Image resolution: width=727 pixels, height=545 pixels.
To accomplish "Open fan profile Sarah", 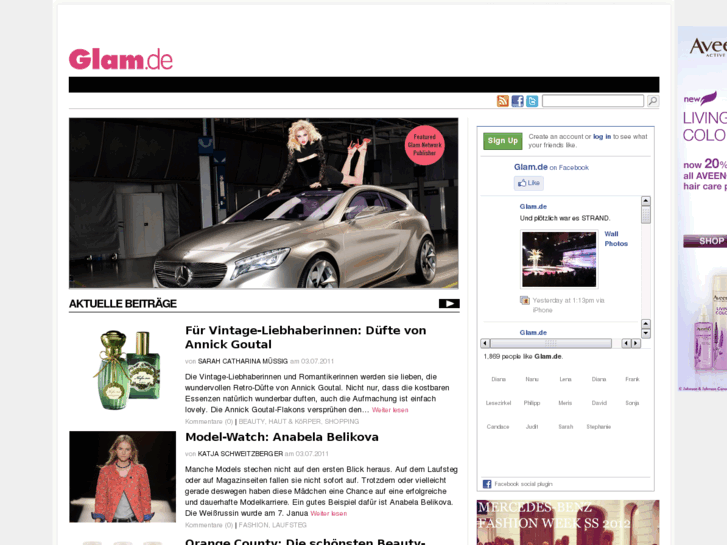I will (x=566, y=427).
